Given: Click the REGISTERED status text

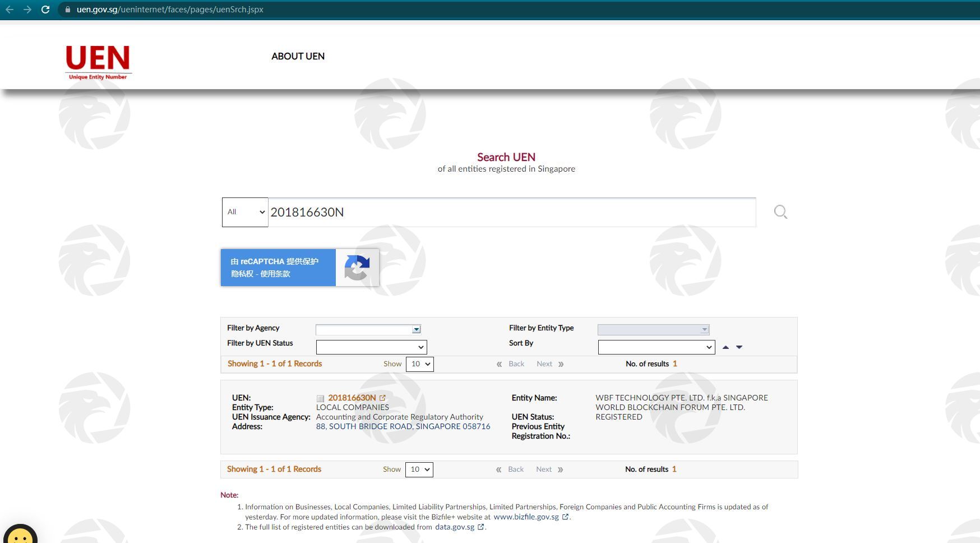Looking at the screenshot, I should coord(619,417).
